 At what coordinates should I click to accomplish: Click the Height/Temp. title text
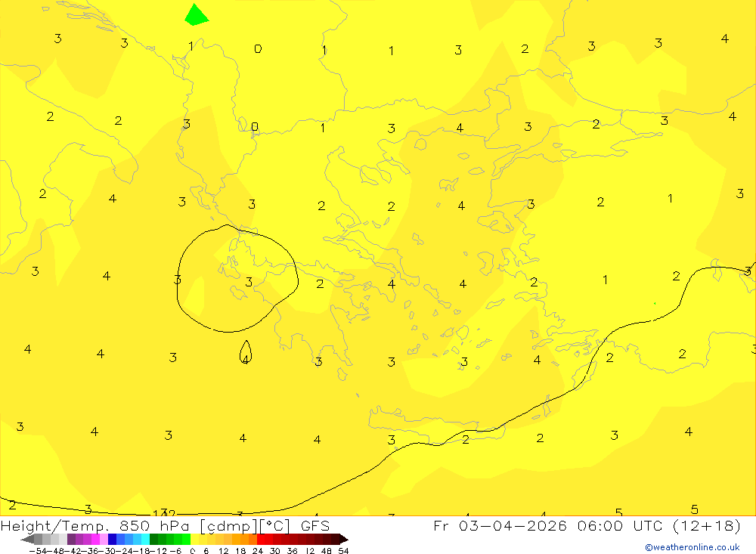click(54, 526)
